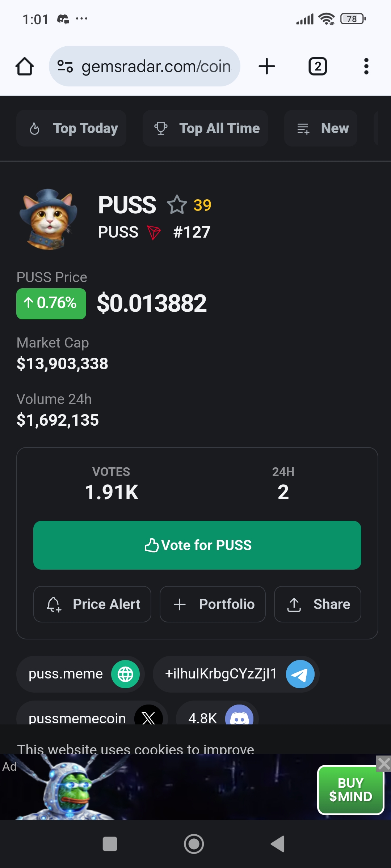Click the Tron network logo

[x=154, y=232]
